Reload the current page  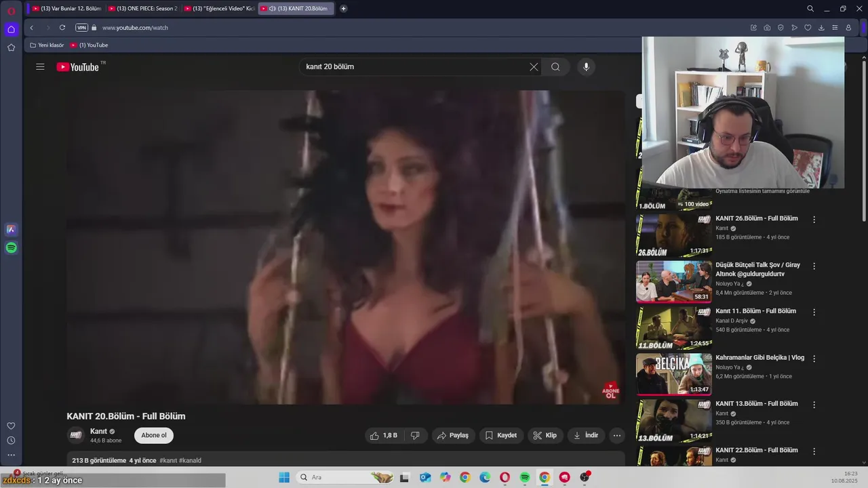click(62, 28)
